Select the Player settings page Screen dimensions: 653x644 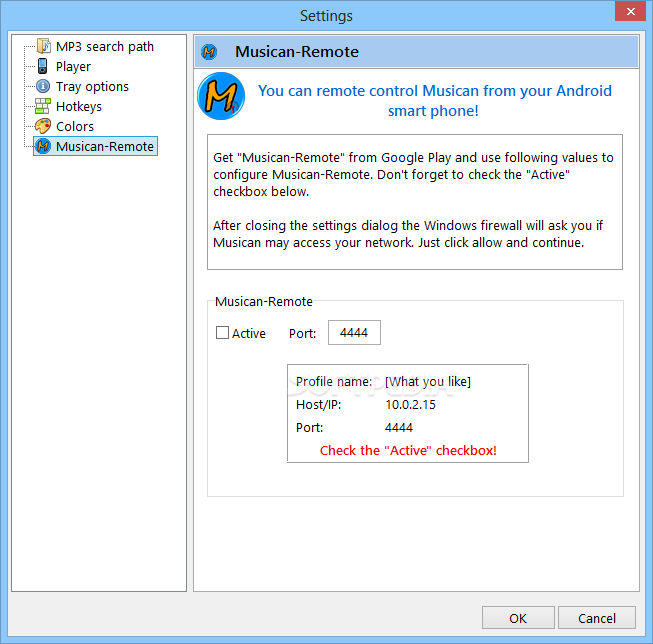pyautogui.click(x=73, y=67)
